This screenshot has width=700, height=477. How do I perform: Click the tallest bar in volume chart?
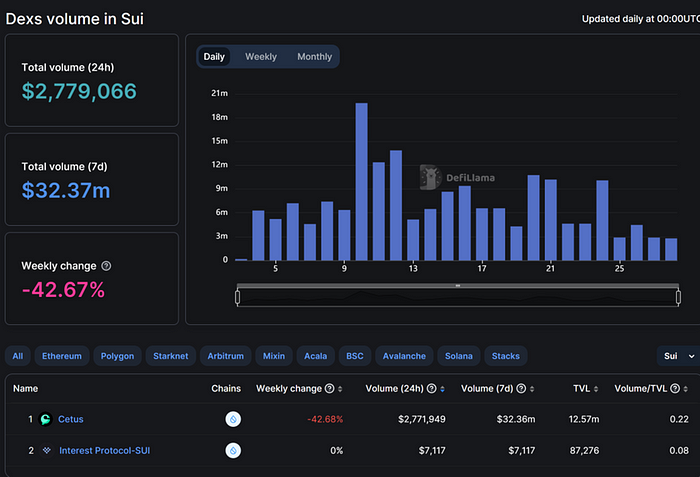361,180
